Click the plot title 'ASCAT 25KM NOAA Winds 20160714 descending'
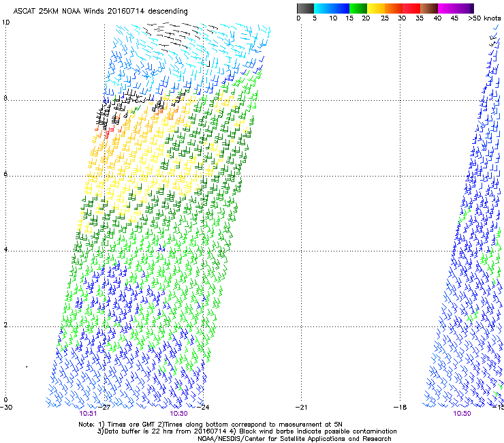 (x=100, y=11)
